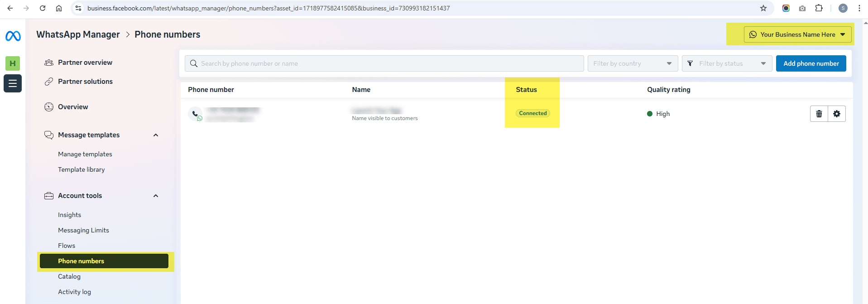Collapse the Account tools section
868x304 pixels.
tap(156, 196)
